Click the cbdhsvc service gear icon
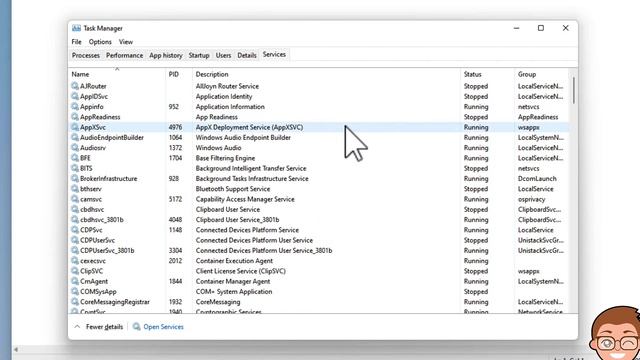 pyautogui.click(x=75, y=209)
